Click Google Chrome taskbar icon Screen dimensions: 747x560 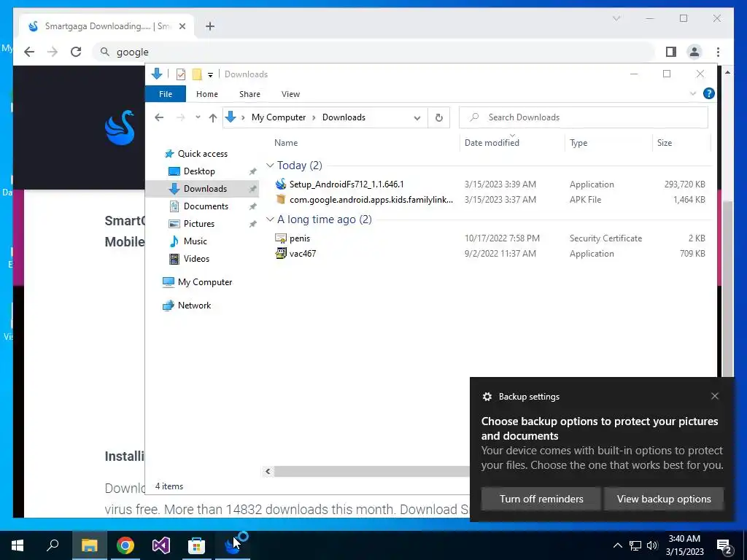125,545
